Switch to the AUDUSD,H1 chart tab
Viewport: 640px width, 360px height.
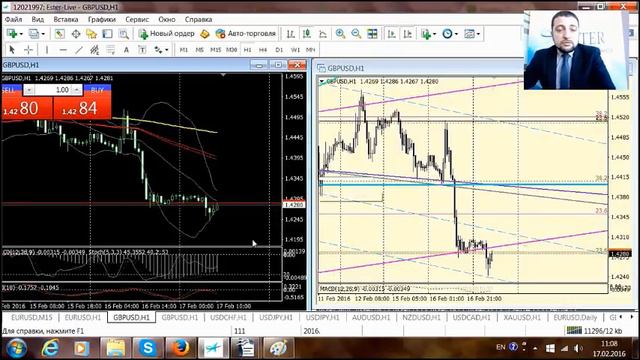(x=371, y=317)
